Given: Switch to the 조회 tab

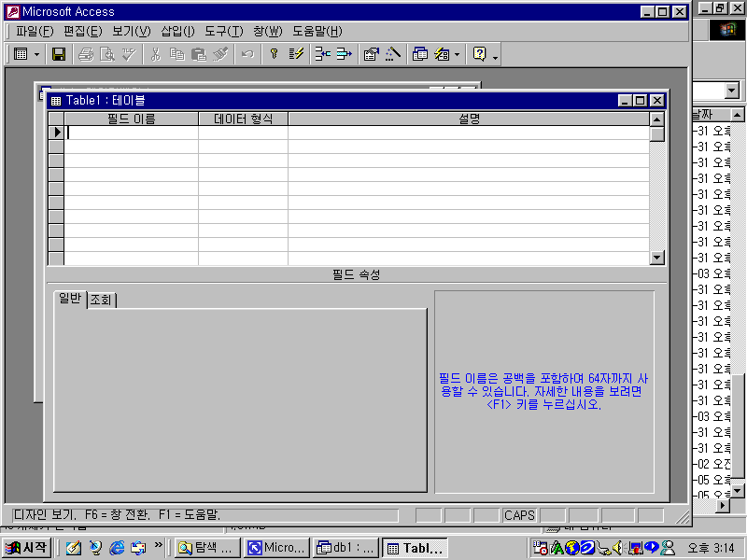Looking at the screenshot, I should click(101, 300).
